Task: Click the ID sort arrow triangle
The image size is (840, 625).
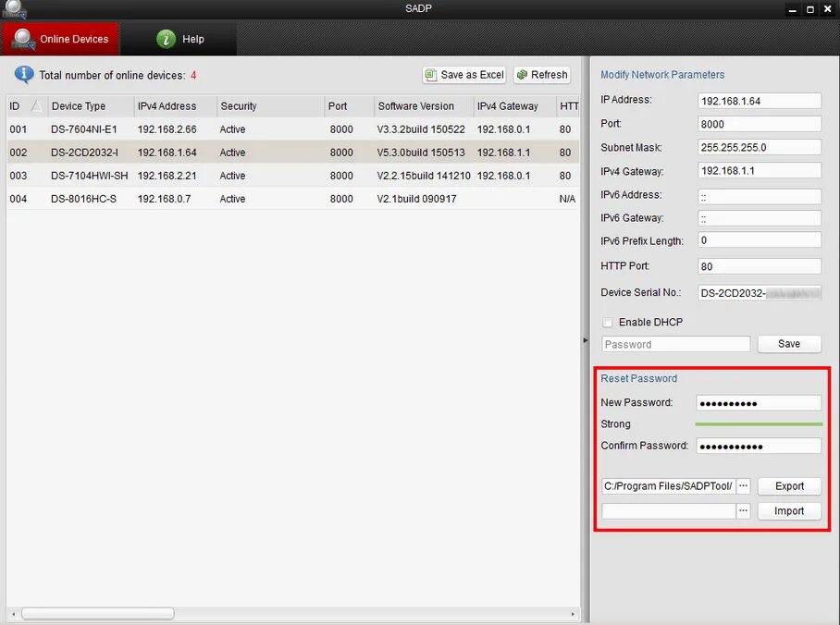Action: click(x=36, y=105)
